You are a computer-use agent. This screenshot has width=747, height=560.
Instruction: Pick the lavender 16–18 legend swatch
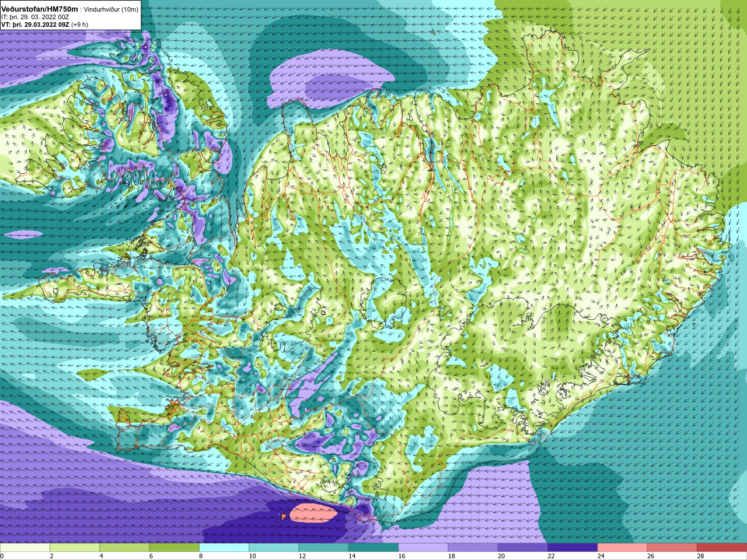[423, 548]
